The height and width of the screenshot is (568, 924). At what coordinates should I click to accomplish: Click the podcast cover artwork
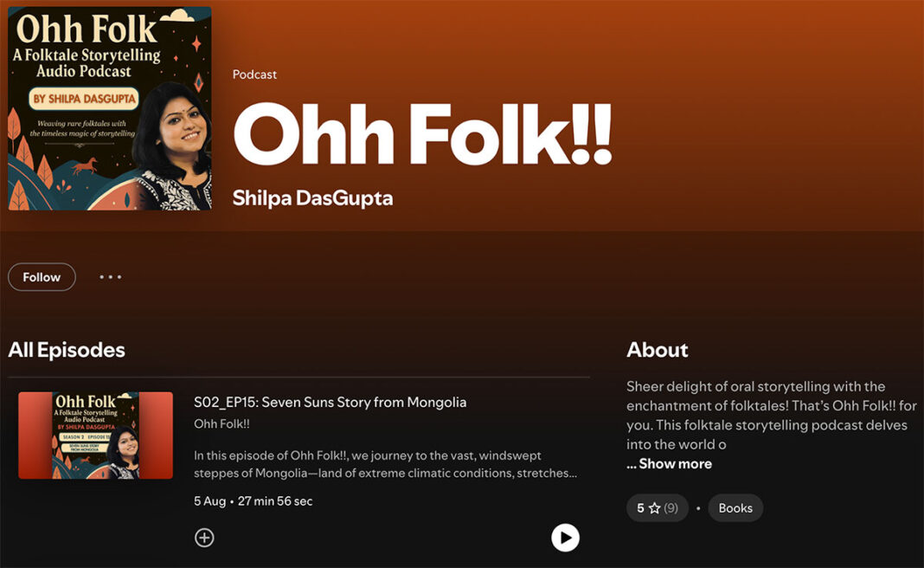coord(108,108)
